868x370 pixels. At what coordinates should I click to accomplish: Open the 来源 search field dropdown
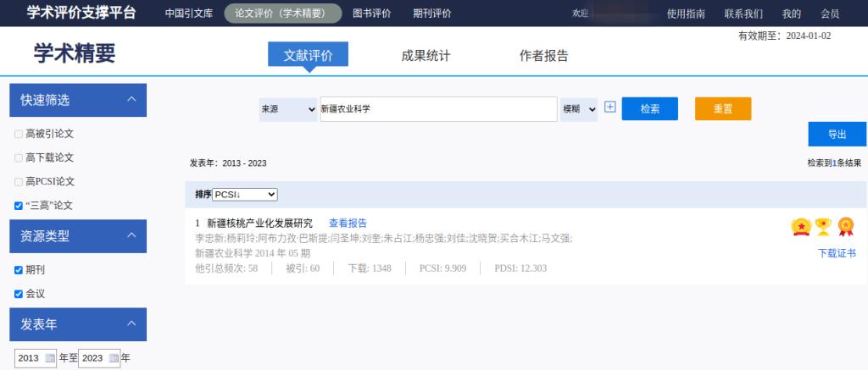tap(287, 109)
